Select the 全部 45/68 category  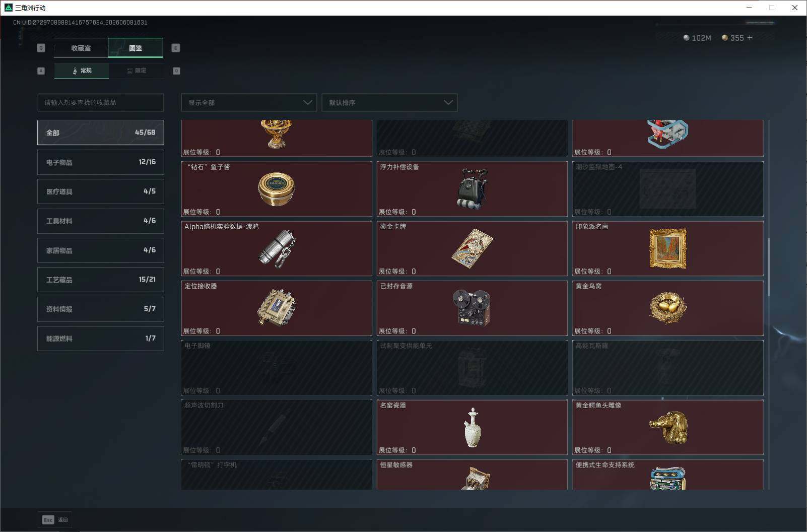[101, 132]
